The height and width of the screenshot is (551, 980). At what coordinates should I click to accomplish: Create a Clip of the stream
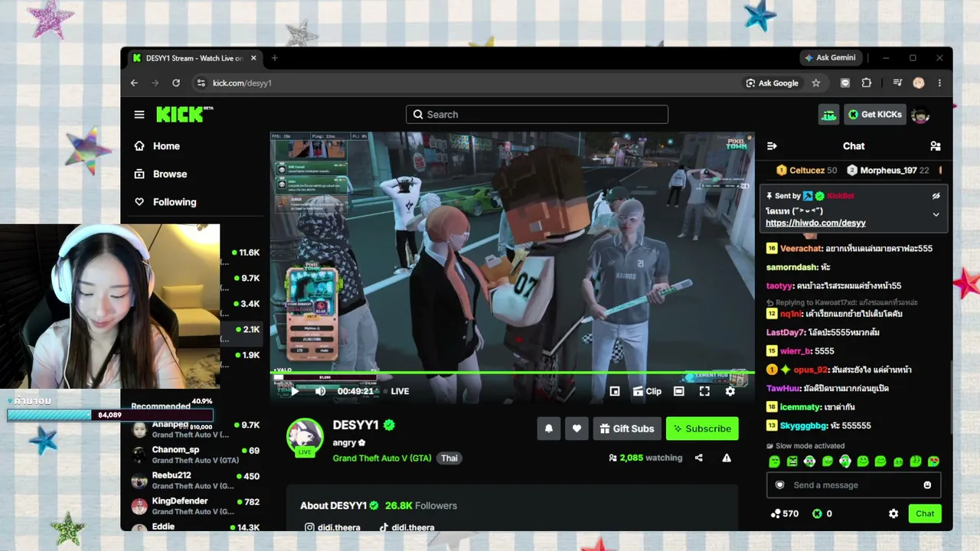coord(647,391)
